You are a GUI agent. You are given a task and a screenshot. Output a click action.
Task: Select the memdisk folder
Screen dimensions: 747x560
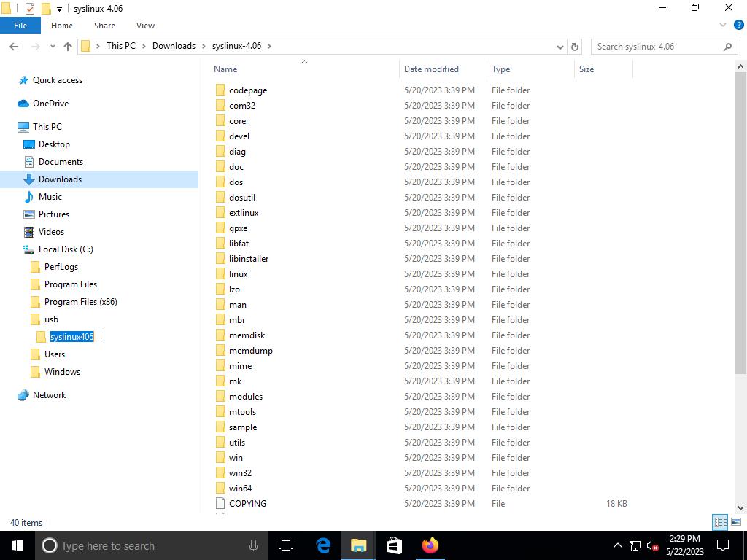coord(247,335)
